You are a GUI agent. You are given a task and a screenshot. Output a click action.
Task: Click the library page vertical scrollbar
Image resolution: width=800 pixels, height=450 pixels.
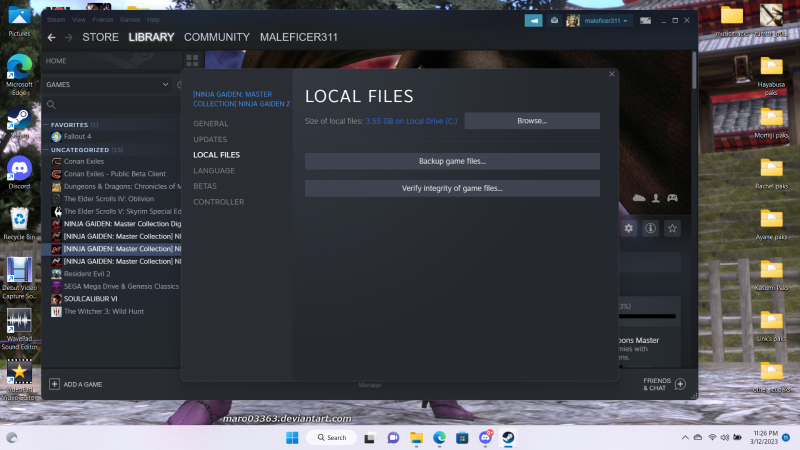click(694, 69)
